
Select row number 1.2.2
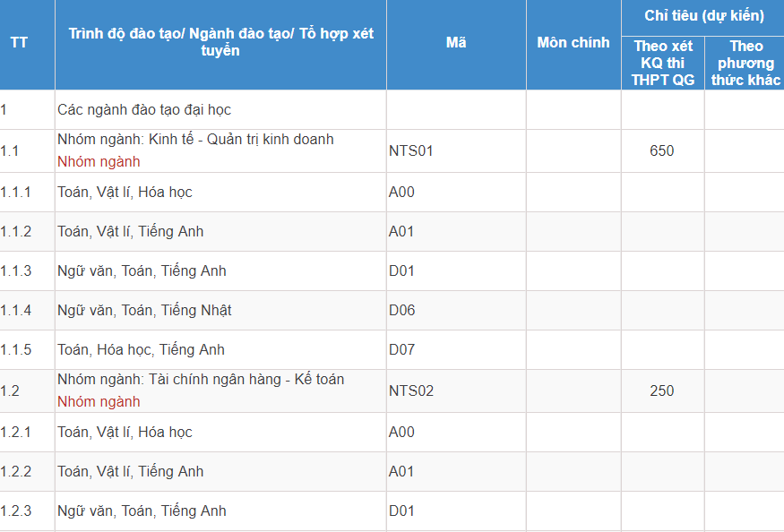(x=16, y=471)
